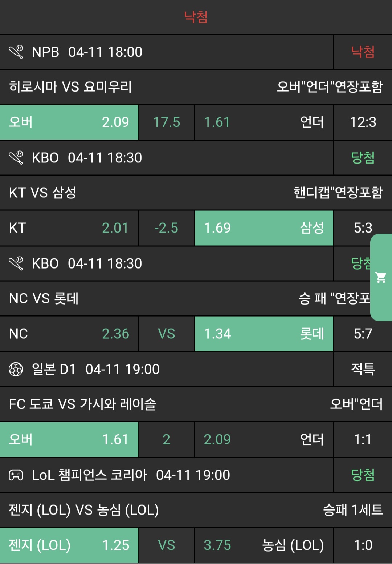Pick the KT 2.01 handicap option
This screenshot has width=392, height=564.
pos(69,228)
